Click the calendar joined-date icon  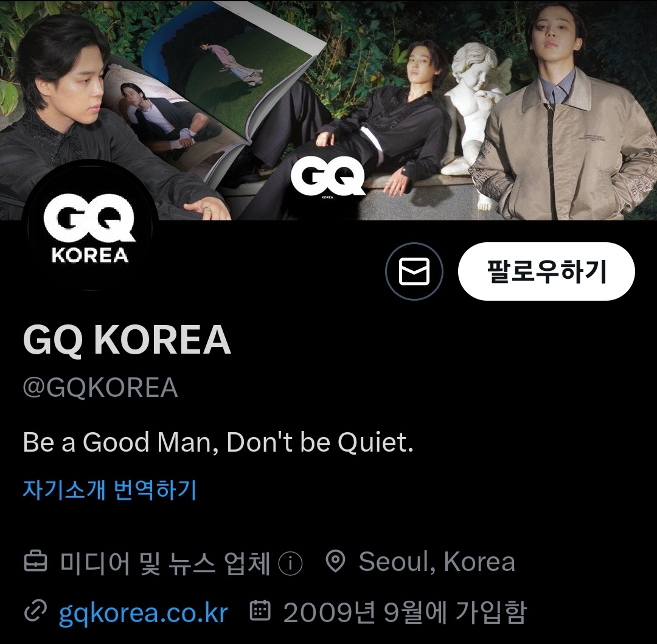tap(260, 611)
